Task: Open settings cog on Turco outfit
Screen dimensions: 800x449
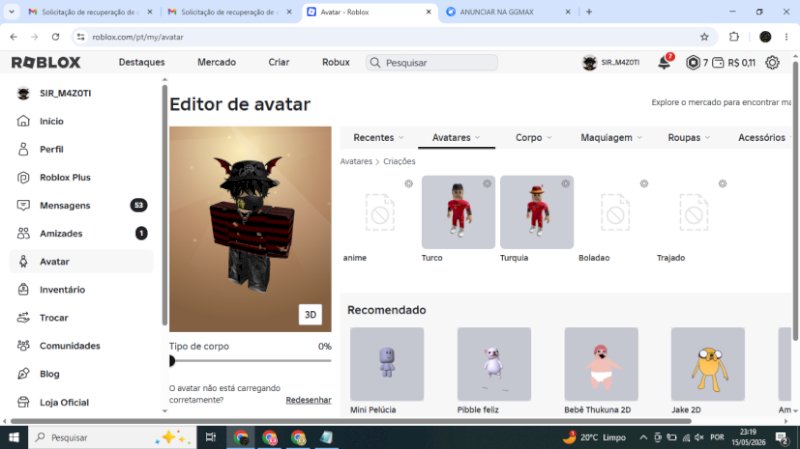Action: [x=487, y=184]
